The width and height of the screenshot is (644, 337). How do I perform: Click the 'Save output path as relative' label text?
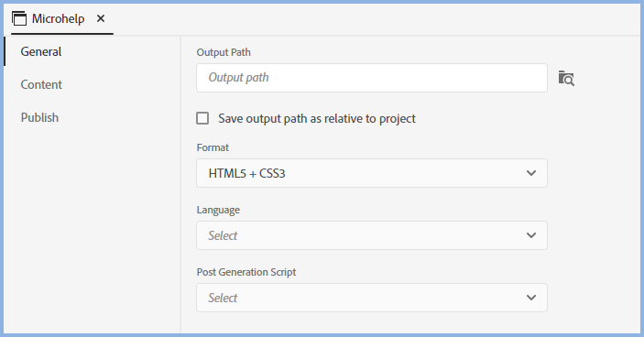coord(317,119)
